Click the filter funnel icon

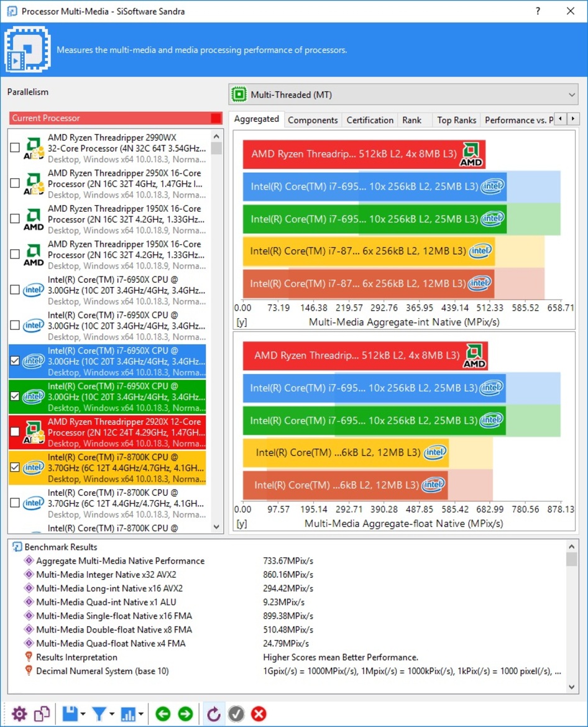point(99,713)
